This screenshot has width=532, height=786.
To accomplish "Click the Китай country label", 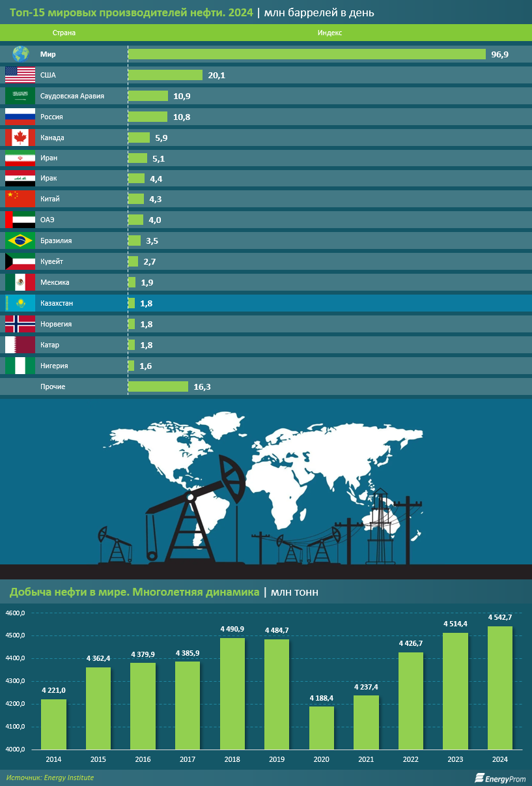I will click(x=50, y=199).
